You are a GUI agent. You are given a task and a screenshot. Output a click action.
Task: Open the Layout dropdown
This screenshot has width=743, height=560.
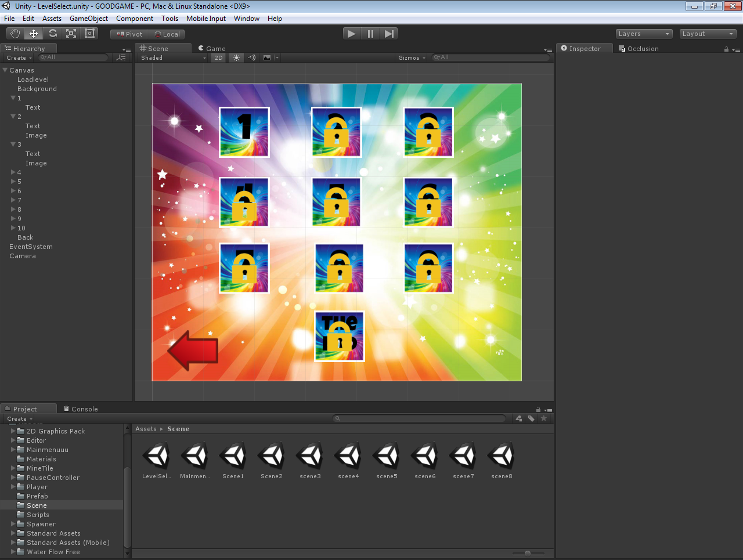708,34
